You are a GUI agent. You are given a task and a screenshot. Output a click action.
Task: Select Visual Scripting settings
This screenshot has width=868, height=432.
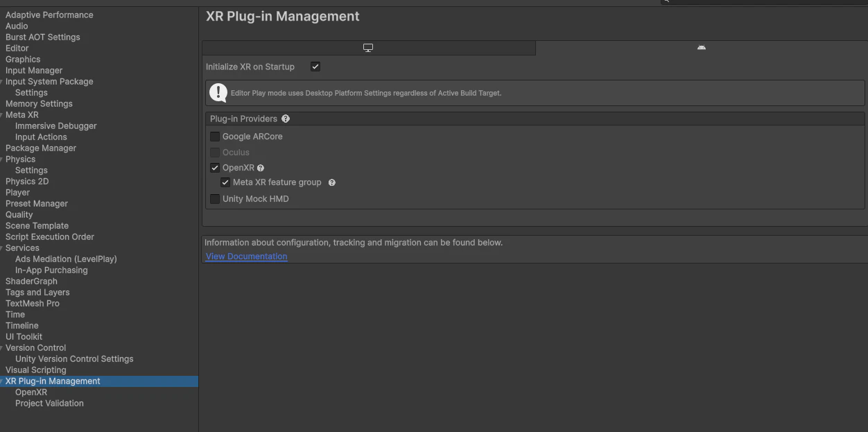(x=36, y=370)
